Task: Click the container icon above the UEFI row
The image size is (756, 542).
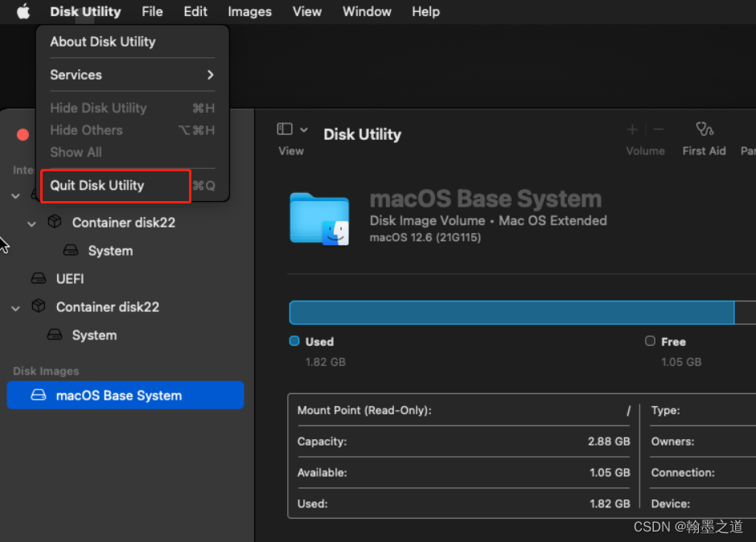Action: click(55, 221)
